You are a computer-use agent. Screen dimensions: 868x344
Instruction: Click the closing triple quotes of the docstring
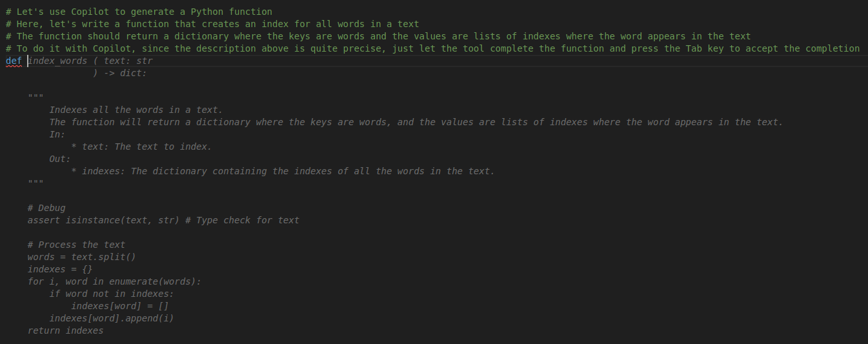click(x=35, y=183)
